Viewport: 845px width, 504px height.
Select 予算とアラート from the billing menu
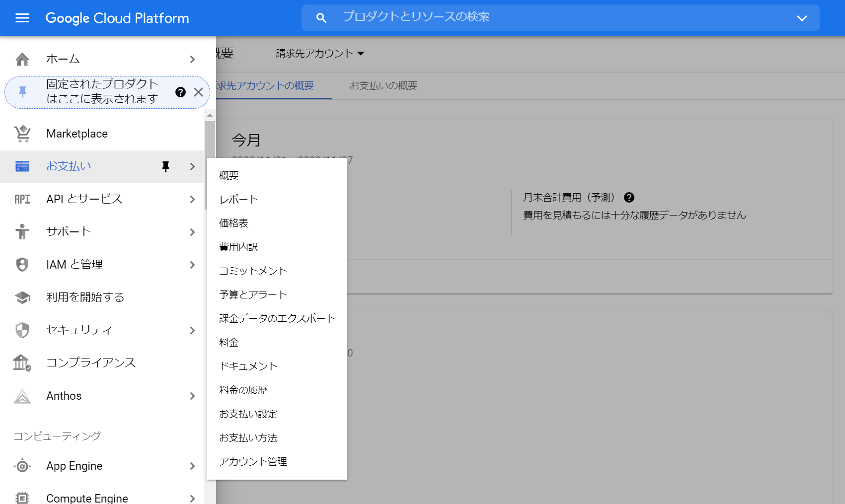pos(253,294)
